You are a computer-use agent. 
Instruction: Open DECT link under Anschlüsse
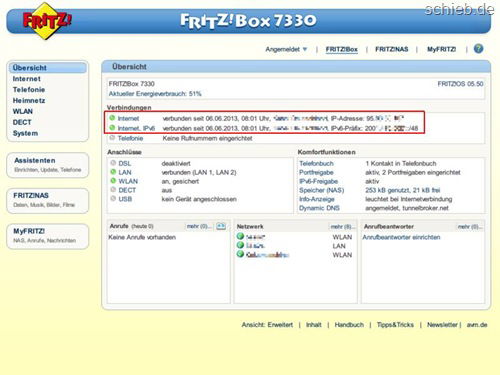click(127, 190)
